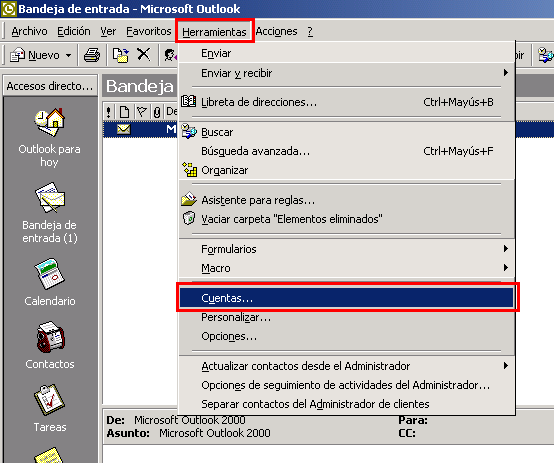Choose Opciones de seguimiento de actividades del Administrador
This screenshot has width=554, height=463.
coord(346,385)
